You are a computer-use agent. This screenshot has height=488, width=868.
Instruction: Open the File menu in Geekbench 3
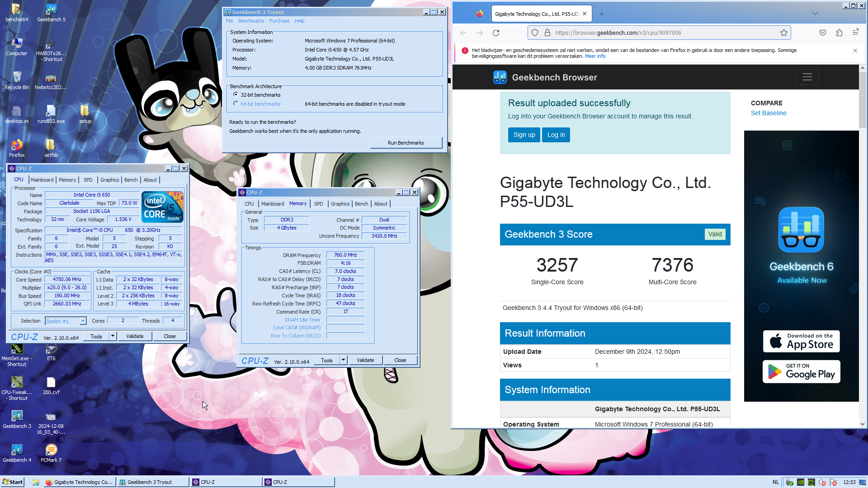[x=229, y=21]
